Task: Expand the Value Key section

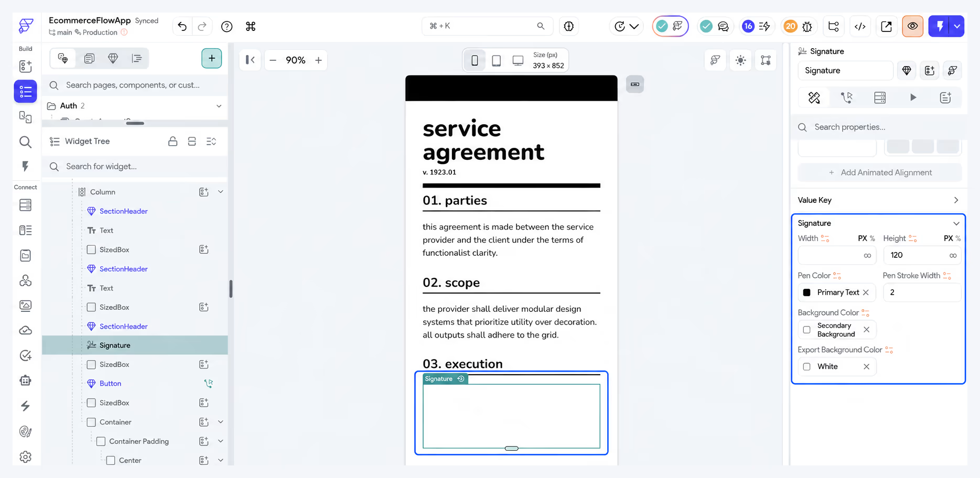Action: click(956, 200)
